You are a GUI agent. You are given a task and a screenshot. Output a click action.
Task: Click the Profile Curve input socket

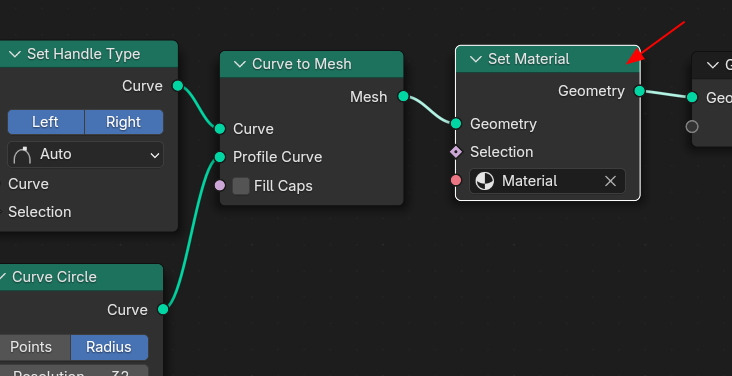click(220, 156)
